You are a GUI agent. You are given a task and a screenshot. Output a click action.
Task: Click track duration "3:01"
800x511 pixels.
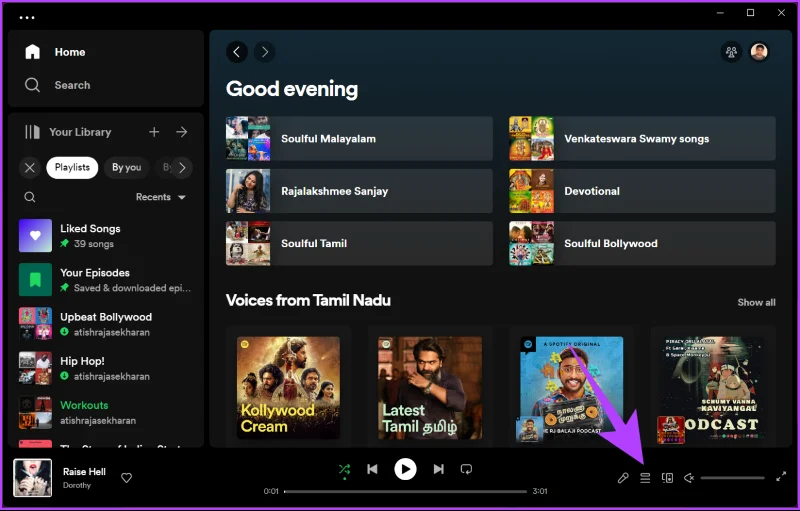pos(540,492)
